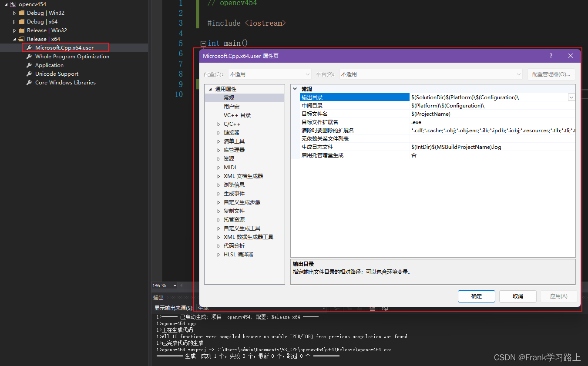Image resolution: width=588 pixels, height=366 pixels.
Task: Select HLSL 编译器 tree item
Action: 239,255
